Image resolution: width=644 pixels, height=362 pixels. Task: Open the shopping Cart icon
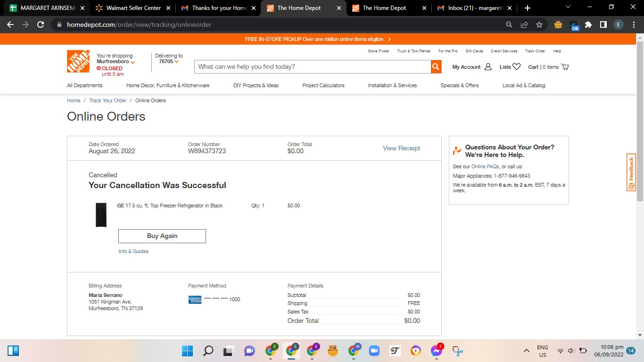coord(565,67)
